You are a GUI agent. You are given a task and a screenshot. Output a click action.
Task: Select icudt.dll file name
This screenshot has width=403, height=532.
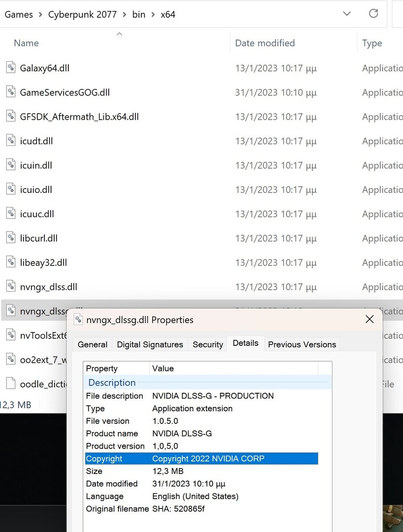(x=36, y=141)
